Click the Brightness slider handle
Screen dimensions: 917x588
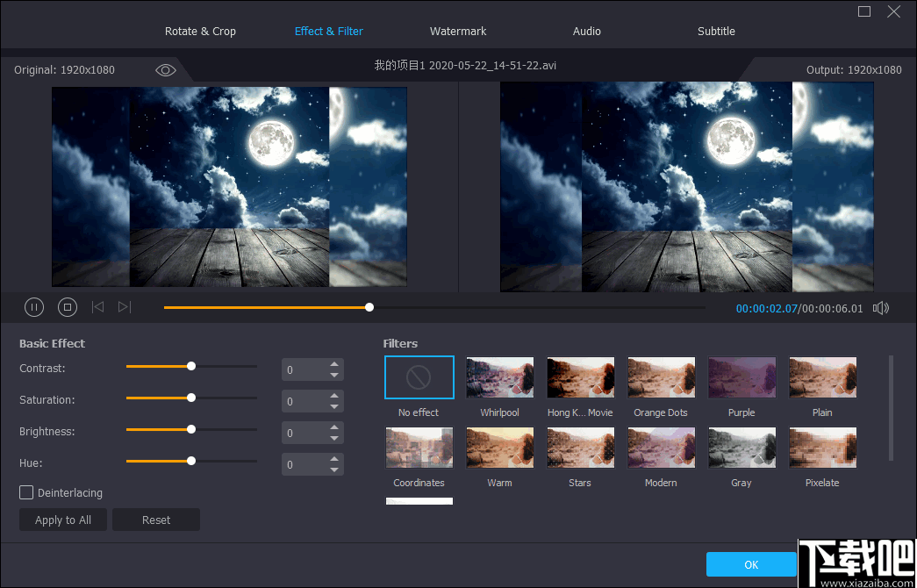(x=191, y=429)
